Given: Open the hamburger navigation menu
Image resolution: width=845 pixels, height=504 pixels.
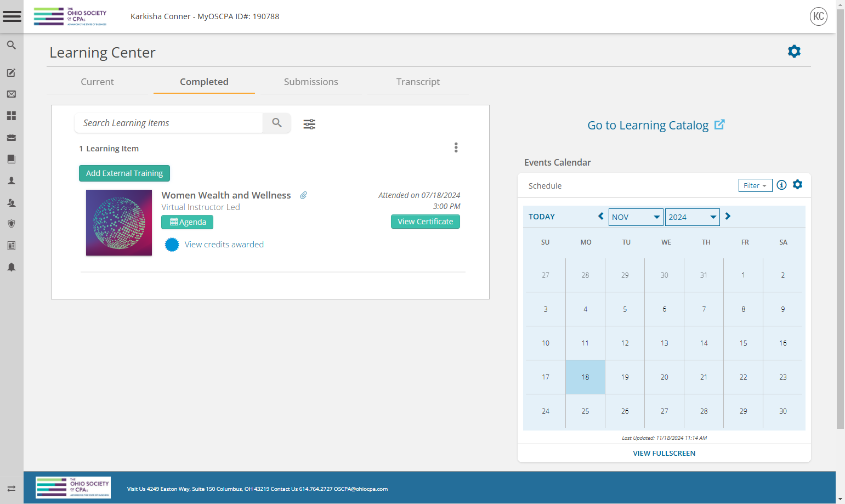Looking at the screenshot, I should pyautogui.click(x=12, y=16).
